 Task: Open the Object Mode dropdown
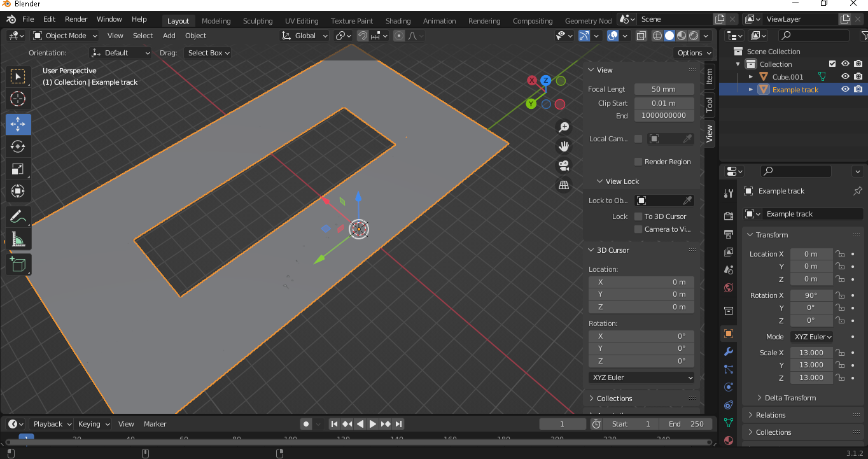pyautogui.click(x=65, y=36)
